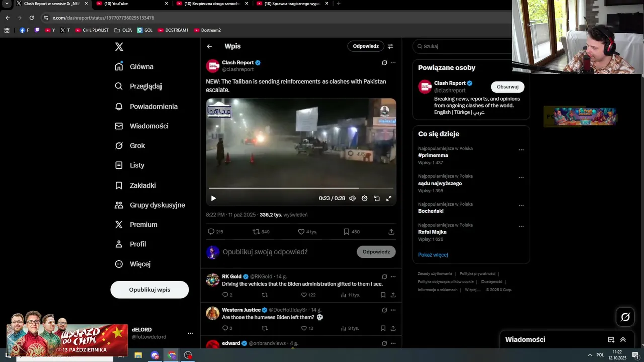
Task: Open more options on Western Justice reply
Action: click(x=393, y=310)
